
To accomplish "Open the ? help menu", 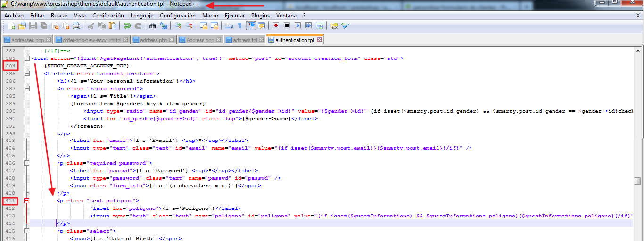I will tap(305, 15).
